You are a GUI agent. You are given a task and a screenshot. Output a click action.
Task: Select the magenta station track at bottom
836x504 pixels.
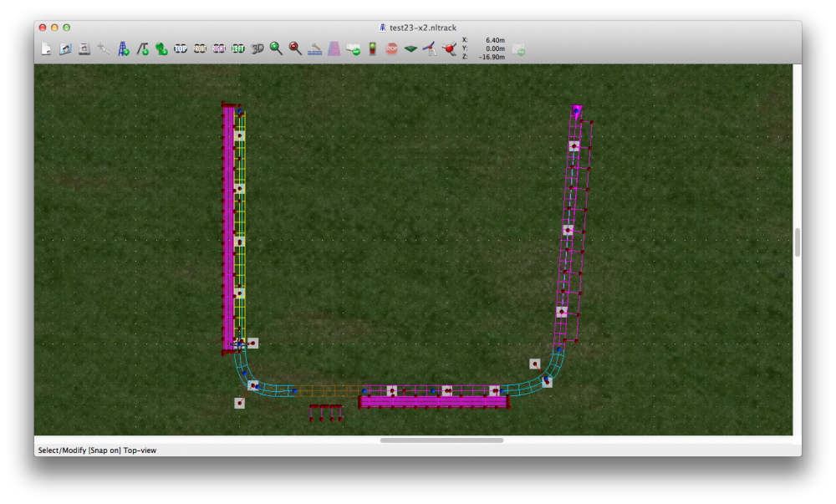[x=434, y=402]
